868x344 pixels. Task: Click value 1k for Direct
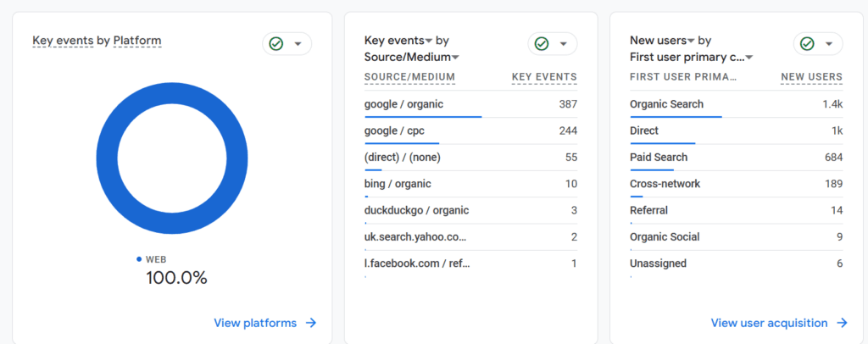(837, 130)
